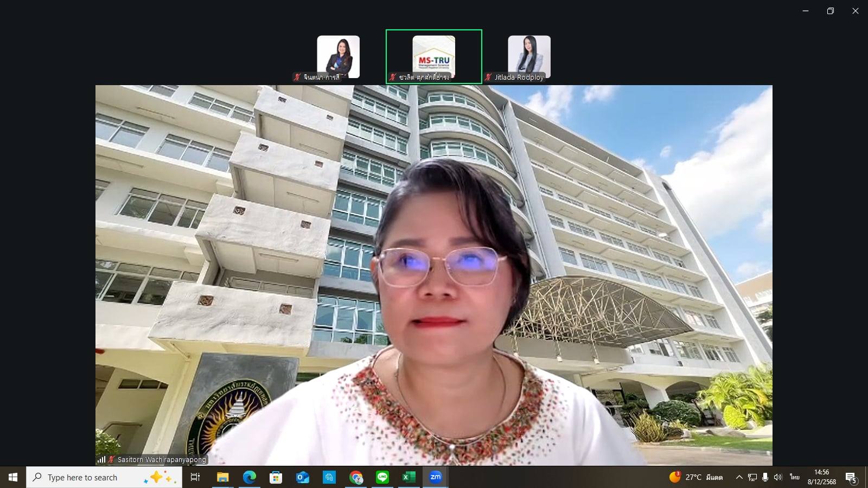
Task: Click the Task View icon
Action: 195,477
